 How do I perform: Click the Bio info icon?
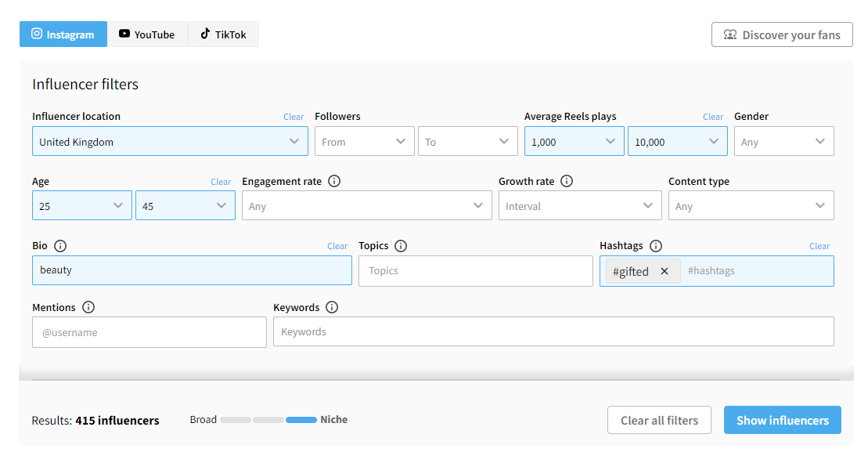tap(60, 246)
